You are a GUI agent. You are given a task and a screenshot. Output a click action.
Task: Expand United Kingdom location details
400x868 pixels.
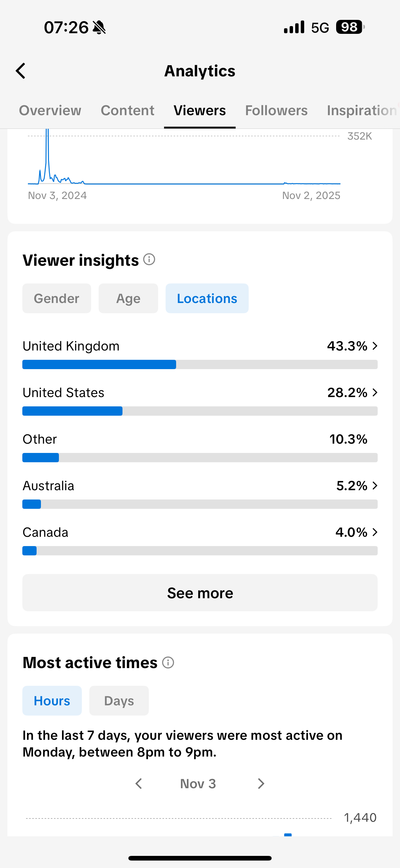click(200, 354)
